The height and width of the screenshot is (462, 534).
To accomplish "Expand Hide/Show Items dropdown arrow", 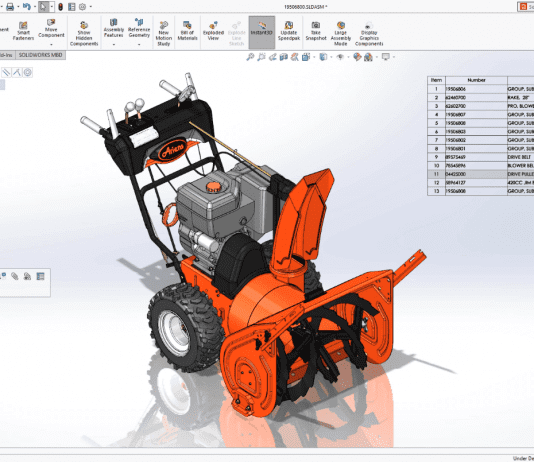I will point(348,57).
